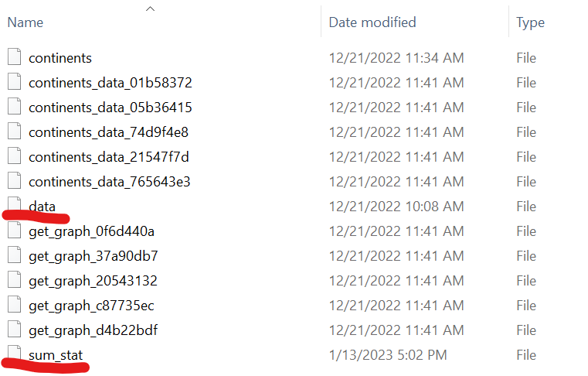Click the Type cell of continents row
The width and height of the screenshot is (588, 376).
click(526, 57)
